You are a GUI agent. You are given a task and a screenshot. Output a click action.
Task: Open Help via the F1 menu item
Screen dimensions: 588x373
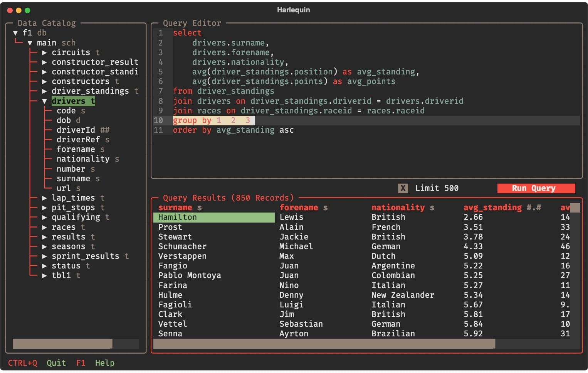[x=81, y=363]
